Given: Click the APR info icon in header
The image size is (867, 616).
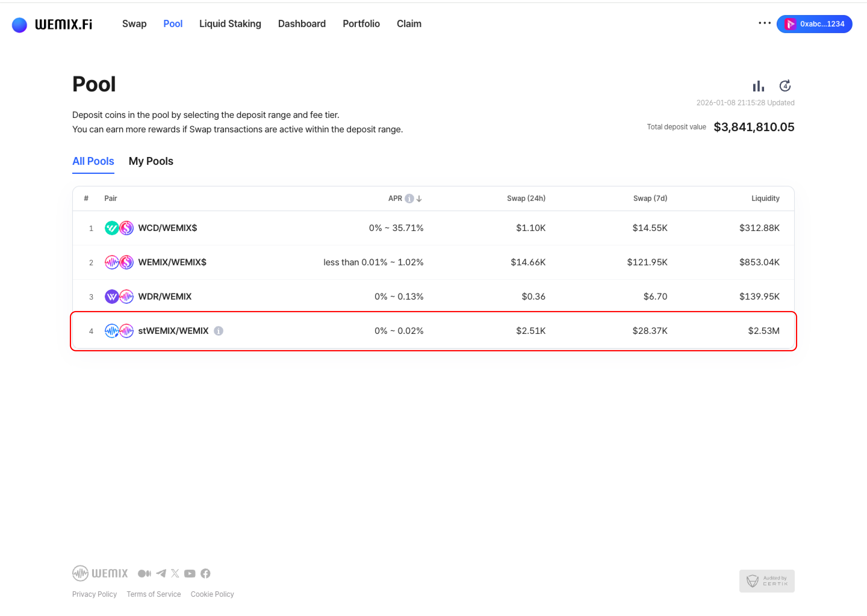Looking at the screenshot, I should (409, 199).
